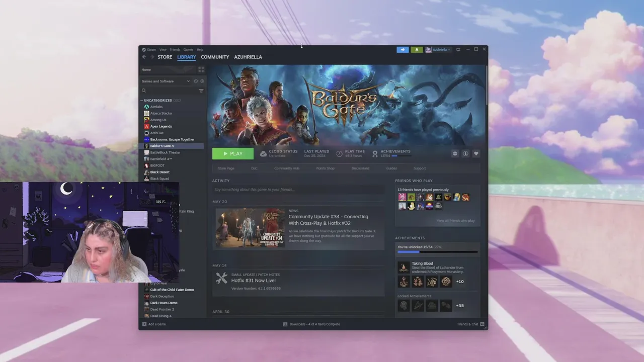The height and width of the screenshot is (362, 644).
Task: Click the Add a Game plus icon
Action: click(144, 324)
